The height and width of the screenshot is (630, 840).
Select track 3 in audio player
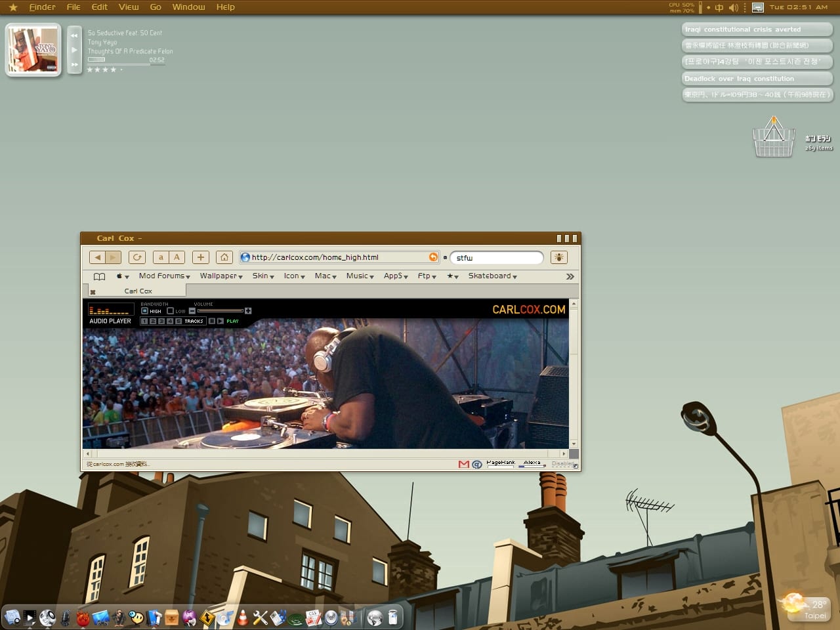click(x=161, y=321)
